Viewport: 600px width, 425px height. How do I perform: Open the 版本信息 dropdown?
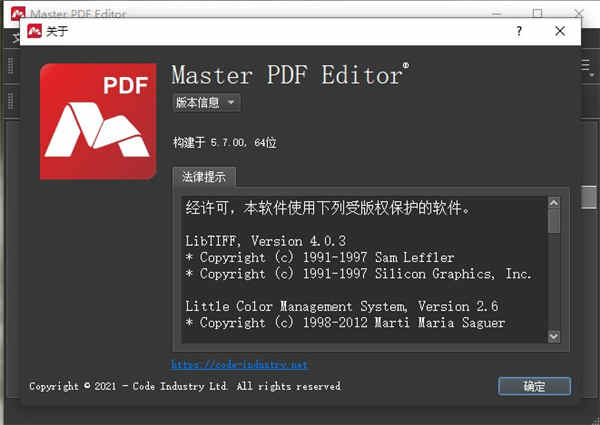click(x=206, y=103)
